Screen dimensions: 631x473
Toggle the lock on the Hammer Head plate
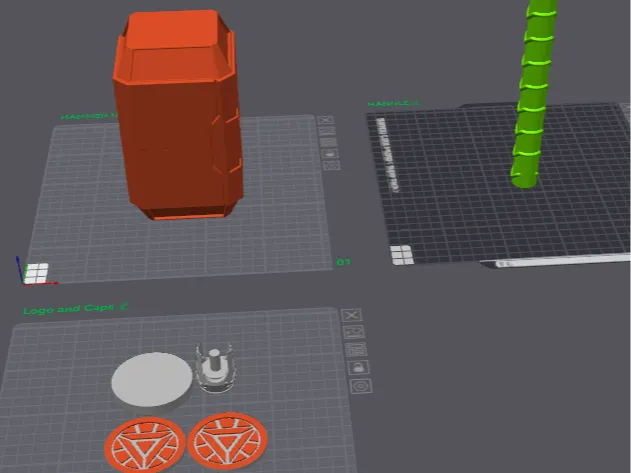point(330,153)
